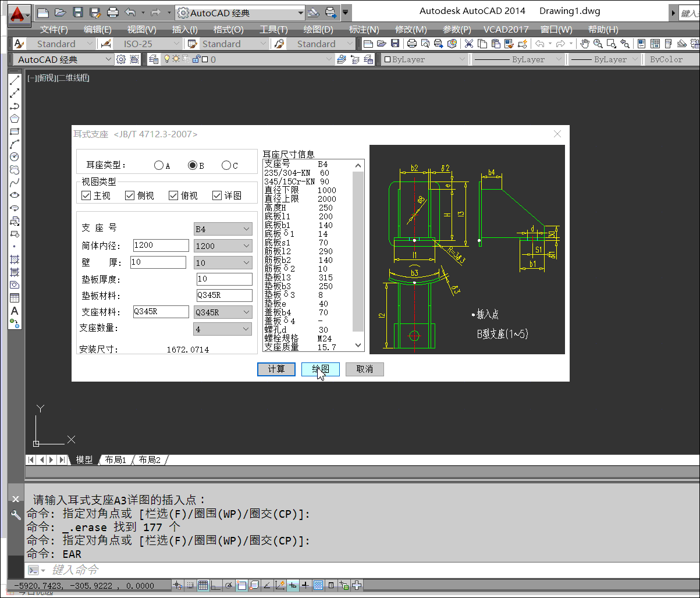Select ear support type C radio
This screenshot has width=700, height=598.
point(226,165)
